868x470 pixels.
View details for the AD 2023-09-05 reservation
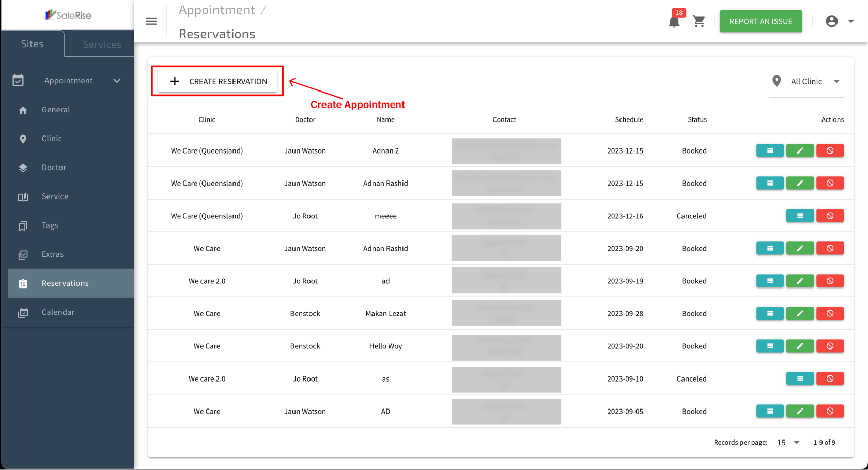click(770, 411)
